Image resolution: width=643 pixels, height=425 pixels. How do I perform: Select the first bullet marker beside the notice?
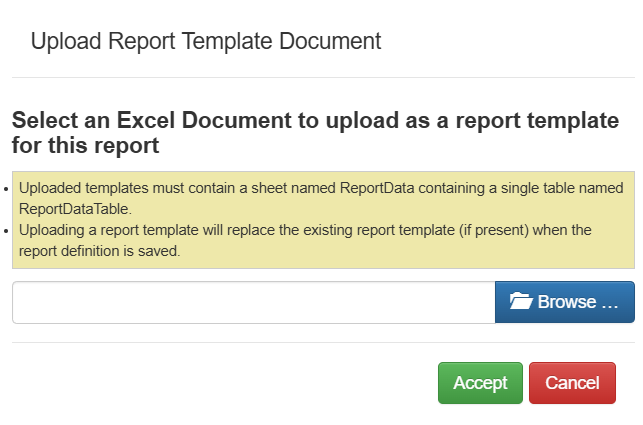[x=6, y=189]
